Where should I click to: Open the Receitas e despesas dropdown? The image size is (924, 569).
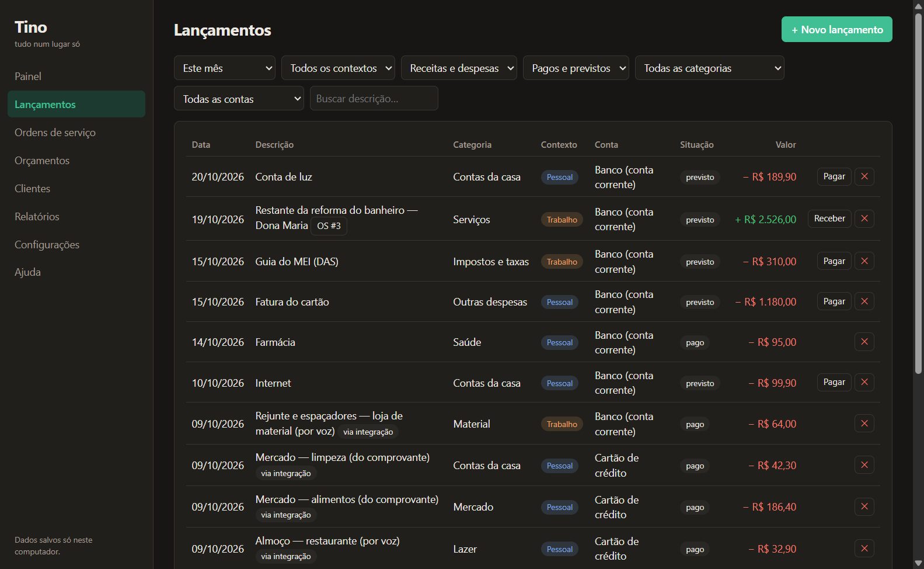tap(459, 68)
